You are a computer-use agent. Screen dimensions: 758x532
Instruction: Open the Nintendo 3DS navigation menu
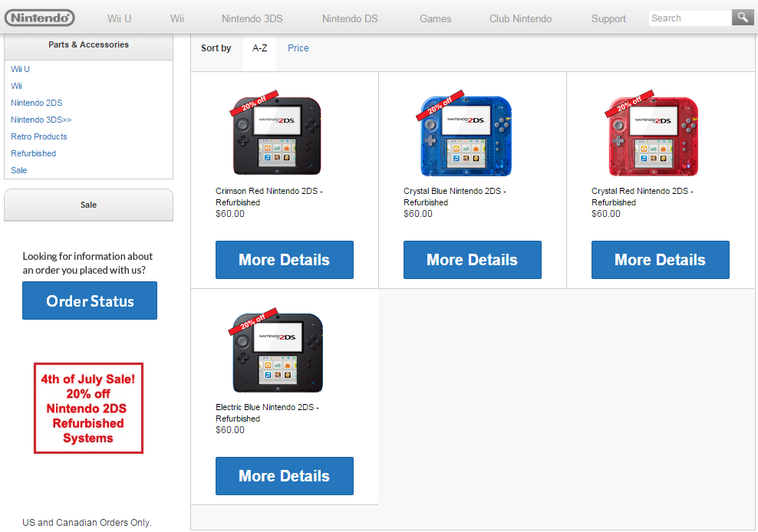(252, 18)
